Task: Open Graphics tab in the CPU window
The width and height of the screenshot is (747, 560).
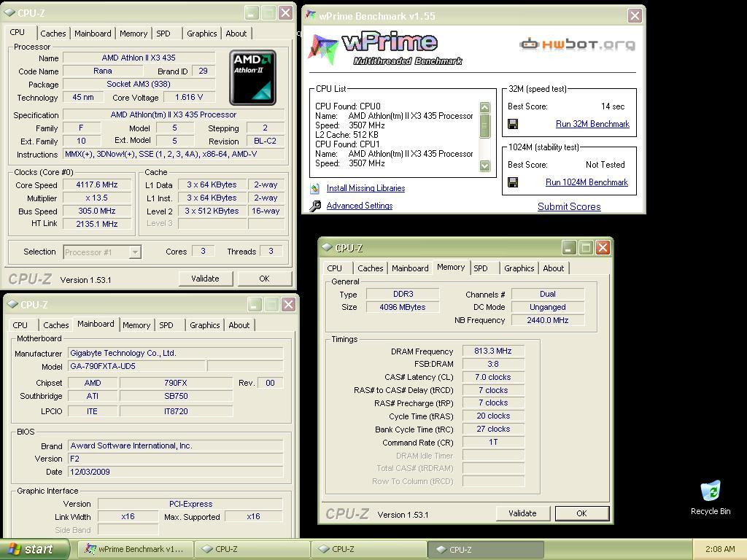Action: (x=201, y=34)
